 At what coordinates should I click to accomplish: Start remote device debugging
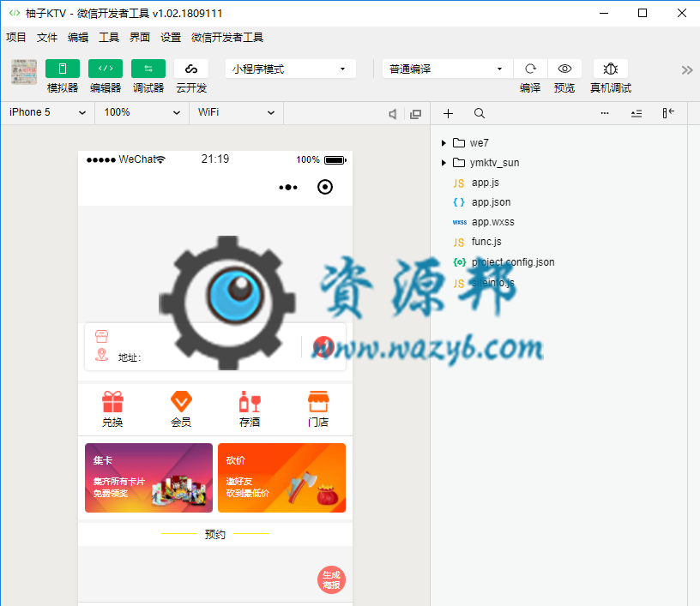(x=610, y=69)
